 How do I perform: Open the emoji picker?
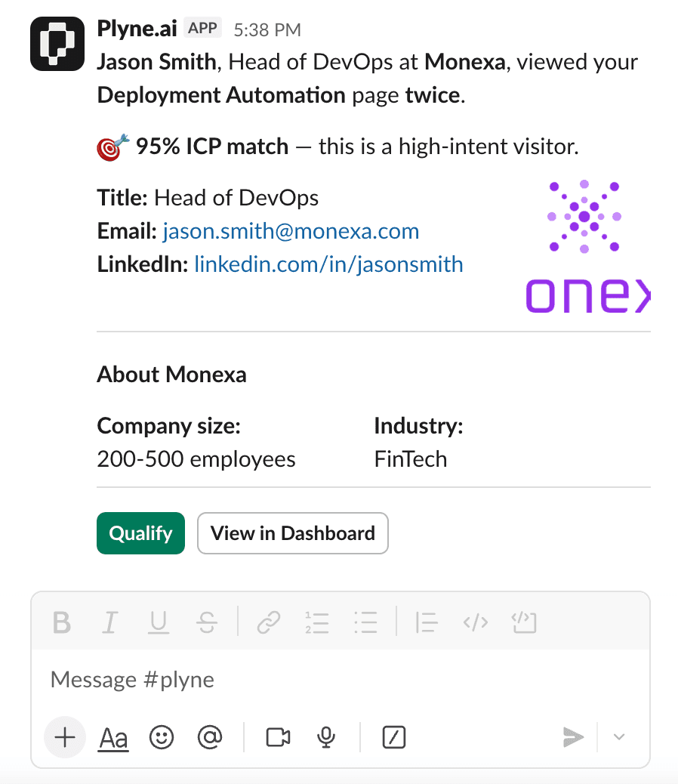(x=161, y=737)
